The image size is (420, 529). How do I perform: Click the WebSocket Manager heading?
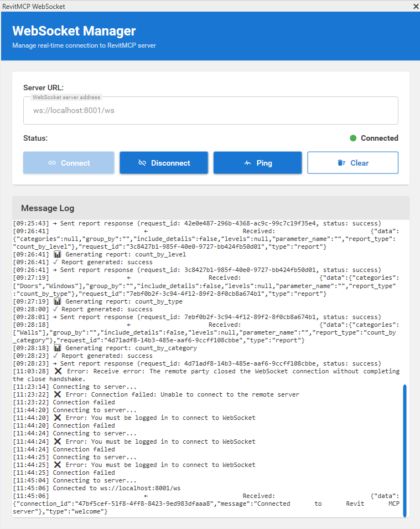pyautogui.click(x=74, y=31)
